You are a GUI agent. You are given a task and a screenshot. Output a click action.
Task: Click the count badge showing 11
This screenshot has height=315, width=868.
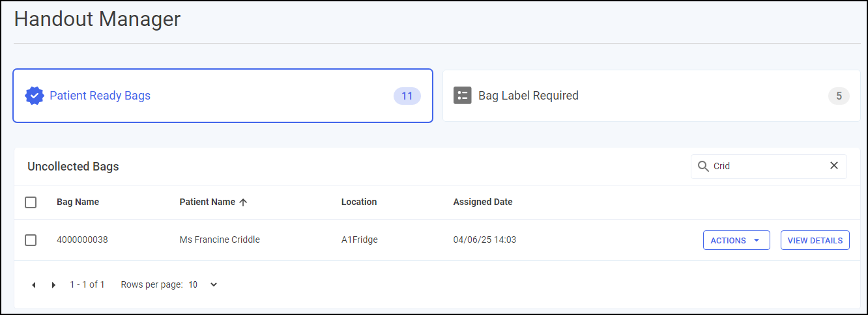(x=407, y=96)
